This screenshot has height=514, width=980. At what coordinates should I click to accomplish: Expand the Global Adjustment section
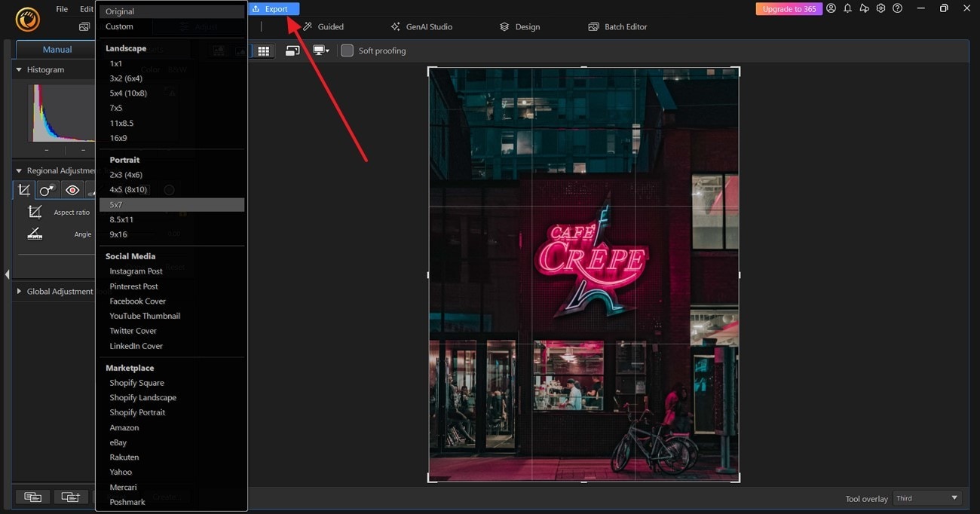[19, 291]
